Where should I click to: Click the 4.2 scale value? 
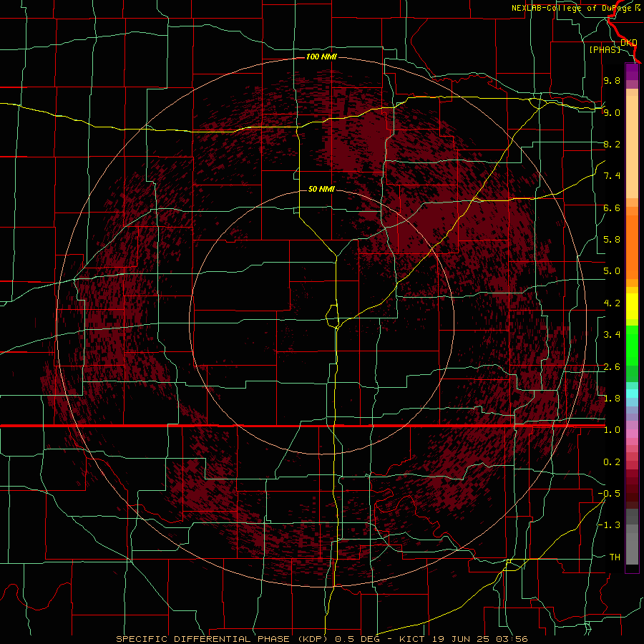(x=612, y=303)
